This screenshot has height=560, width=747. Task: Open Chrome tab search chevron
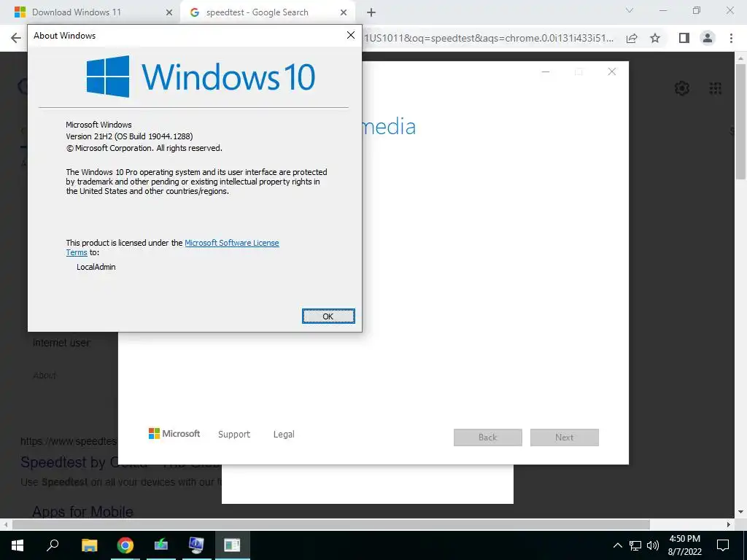(630, 10)
